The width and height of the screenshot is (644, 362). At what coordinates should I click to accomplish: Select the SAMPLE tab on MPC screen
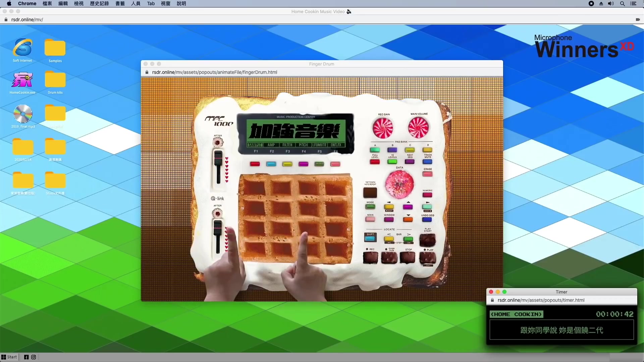tap(255, 145)
